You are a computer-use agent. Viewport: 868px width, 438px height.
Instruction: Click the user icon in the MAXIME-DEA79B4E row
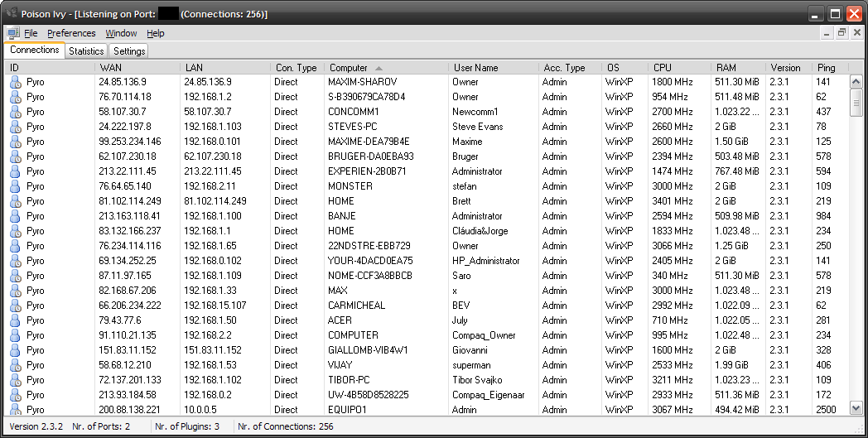pyautogui.click(x=16, y=142)
